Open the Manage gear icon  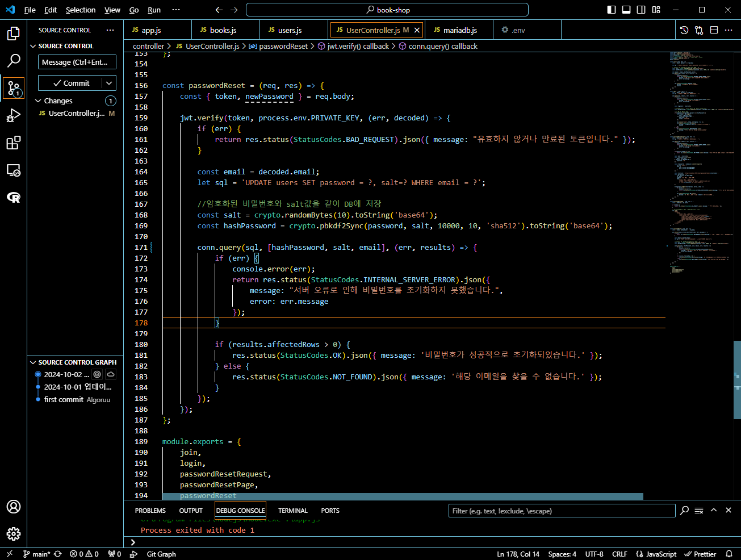coord(14,534)
